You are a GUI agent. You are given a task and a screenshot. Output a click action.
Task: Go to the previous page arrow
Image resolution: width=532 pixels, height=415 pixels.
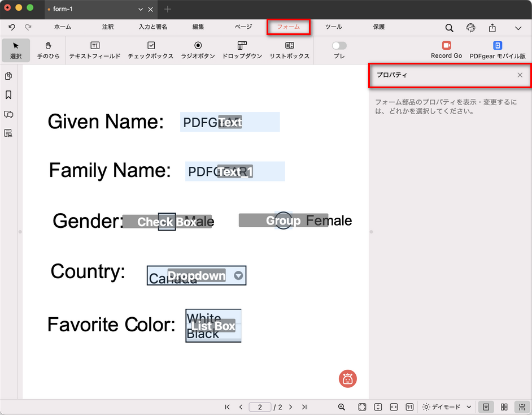(241, 407)
